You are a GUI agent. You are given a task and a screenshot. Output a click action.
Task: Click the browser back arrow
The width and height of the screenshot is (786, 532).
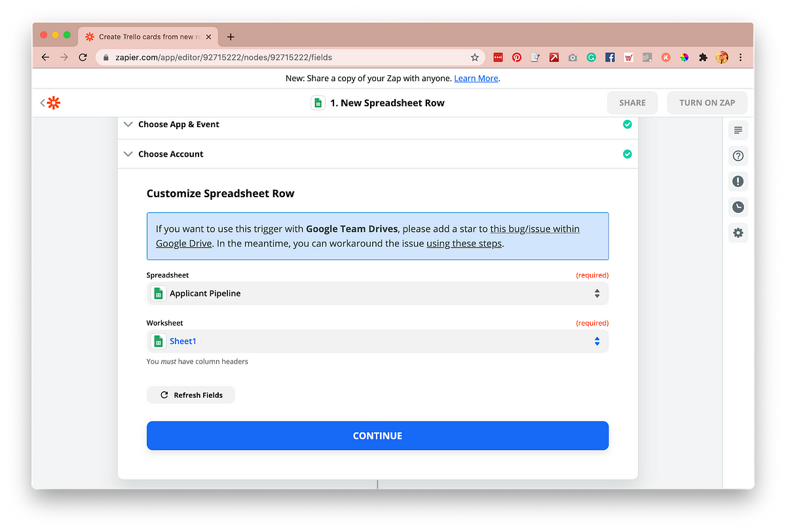[x=45, y=58]
